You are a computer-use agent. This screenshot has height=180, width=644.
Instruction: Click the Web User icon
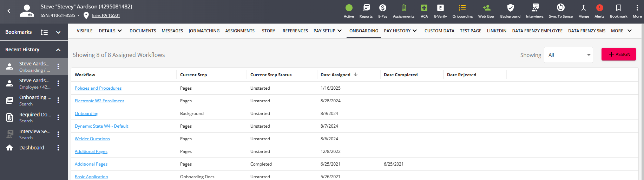coord(486,8)
